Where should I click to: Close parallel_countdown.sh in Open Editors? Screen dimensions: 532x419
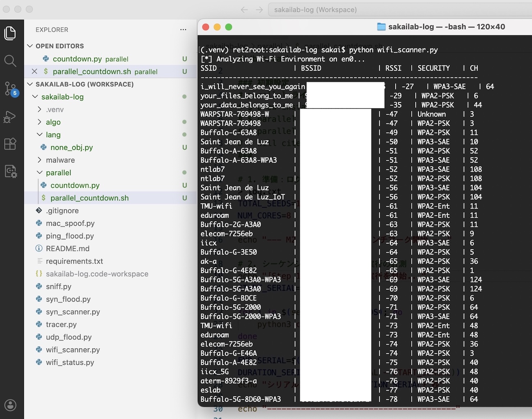click(x=34, y=71)
